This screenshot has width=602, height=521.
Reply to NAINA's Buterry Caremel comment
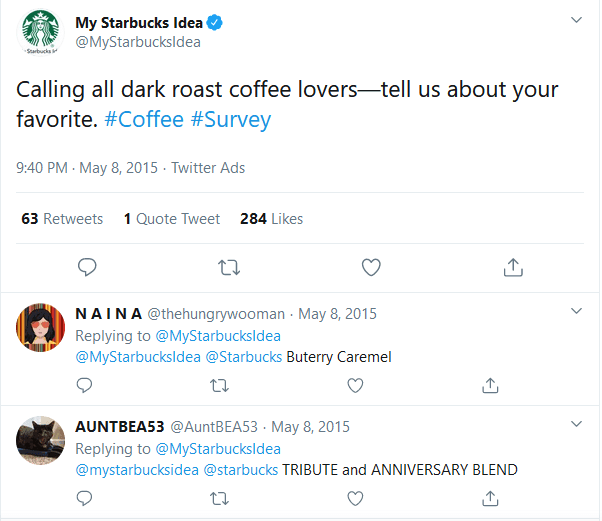coord(87,385)
